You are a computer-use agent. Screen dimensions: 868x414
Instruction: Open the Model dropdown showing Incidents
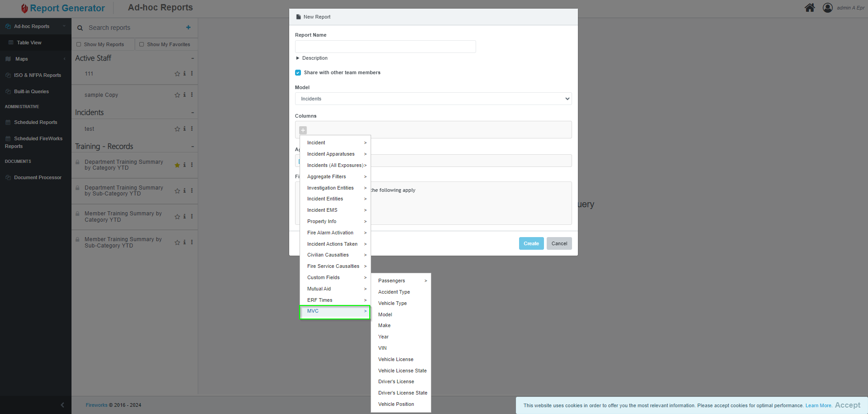(433, 99)
